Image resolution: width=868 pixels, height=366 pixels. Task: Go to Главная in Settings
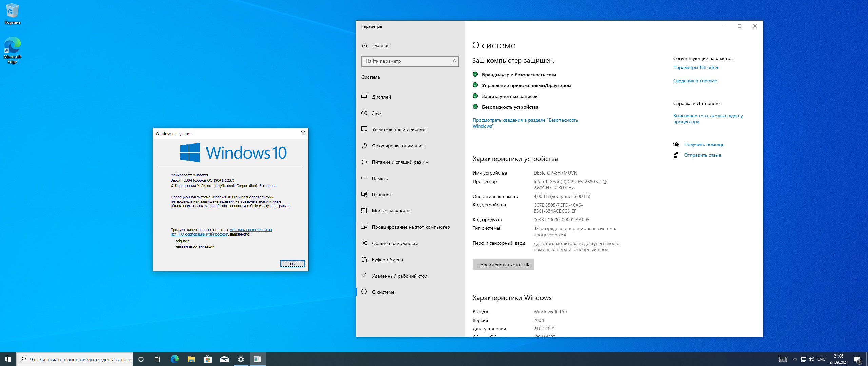click(410, 45)
